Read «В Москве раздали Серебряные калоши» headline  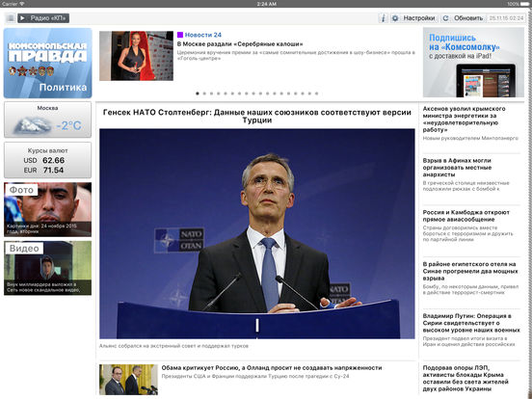coord(240,44)
